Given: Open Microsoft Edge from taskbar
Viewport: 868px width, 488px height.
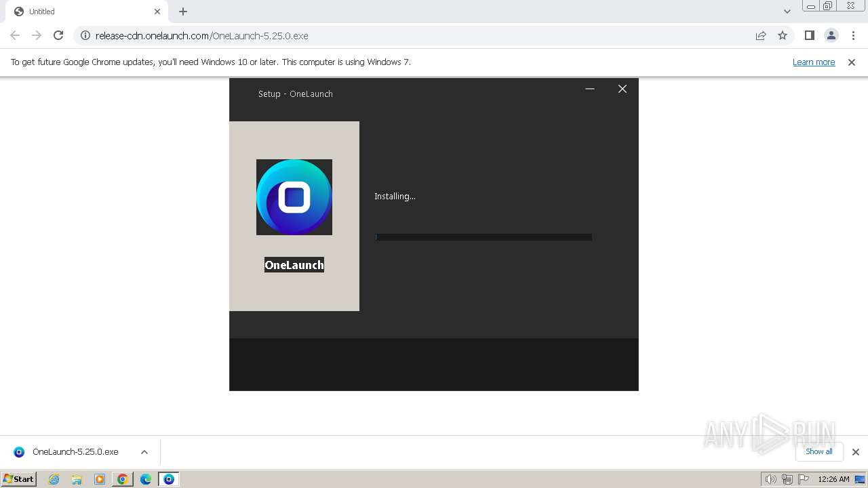Looking at the screenshot, I should coord(146,479).
